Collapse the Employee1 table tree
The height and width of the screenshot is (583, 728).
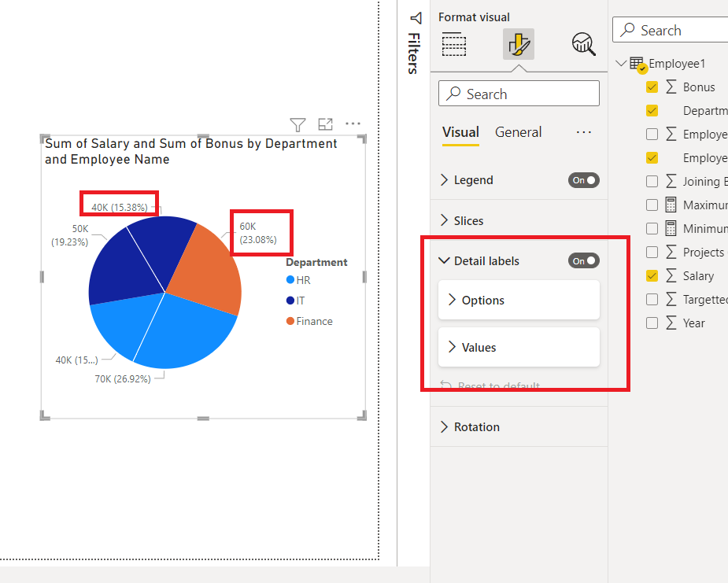click(x=621, y=63)
